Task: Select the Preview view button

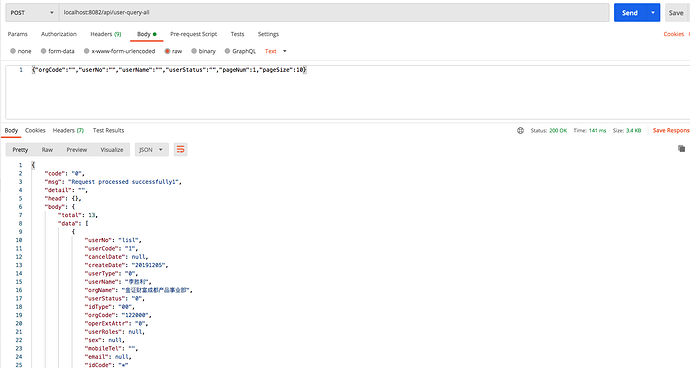Action: pos(77,150)
